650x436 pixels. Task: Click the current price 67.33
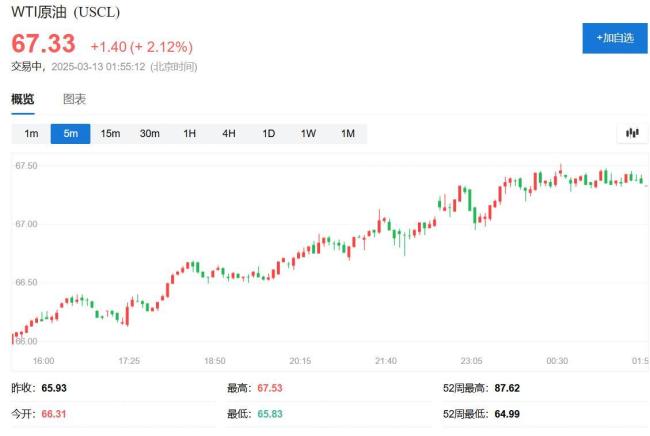click(x=43, y=44)
